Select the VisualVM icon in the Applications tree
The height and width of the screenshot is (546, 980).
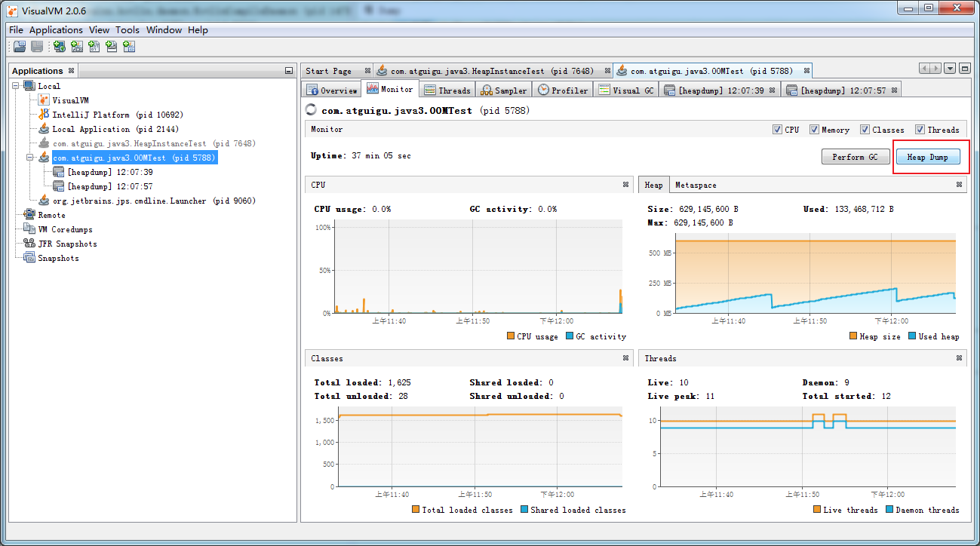click(44, 100)
